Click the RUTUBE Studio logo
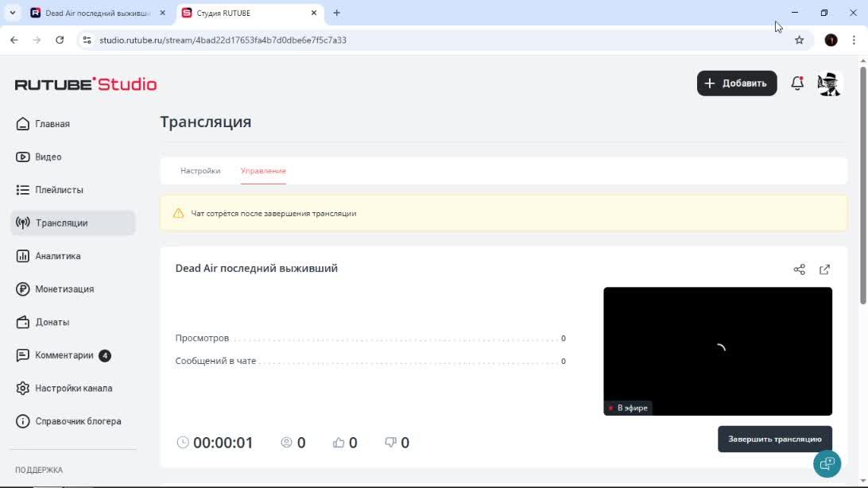 [x=86, y=84]
